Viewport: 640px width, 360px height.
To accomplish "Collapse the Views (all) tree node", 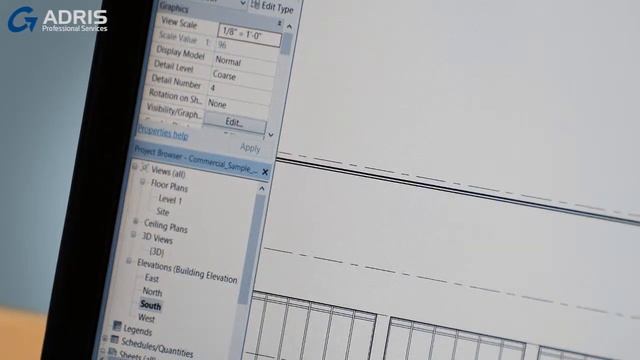I will (135, 166).
